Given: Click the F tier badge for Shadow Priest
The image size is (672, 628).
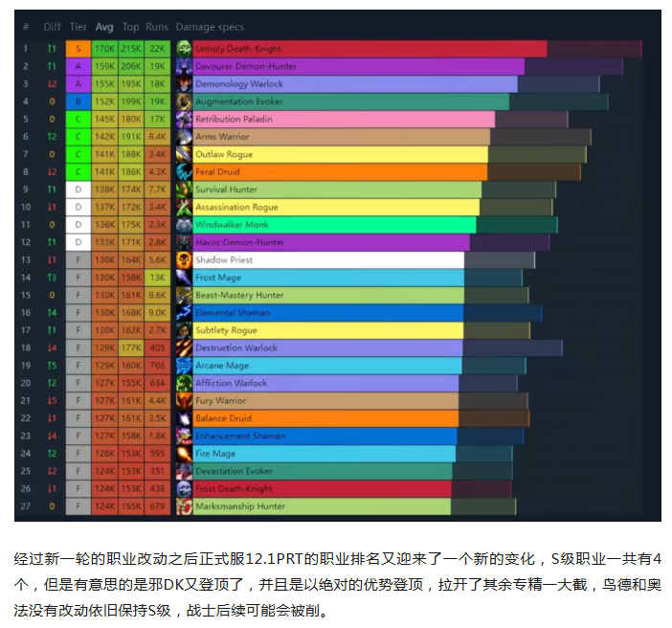Looking at the screenshot, I should (78, 259).
